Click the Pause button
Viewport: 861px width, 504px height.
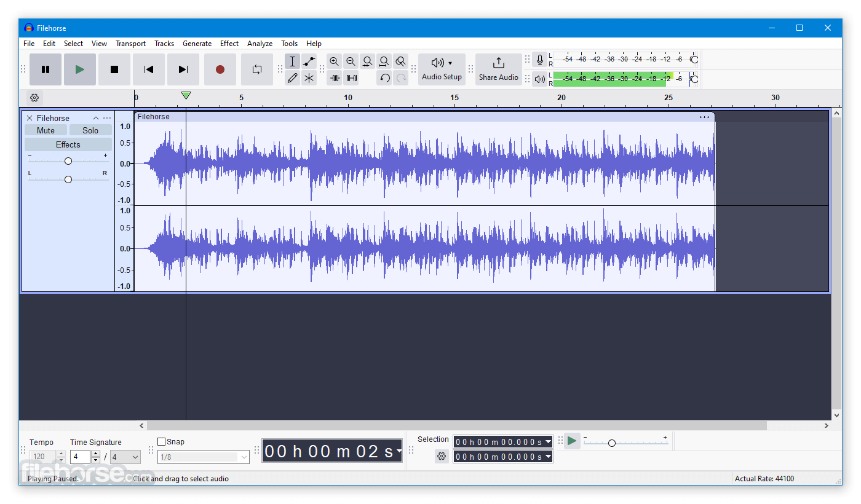click(x=46, y=69)
